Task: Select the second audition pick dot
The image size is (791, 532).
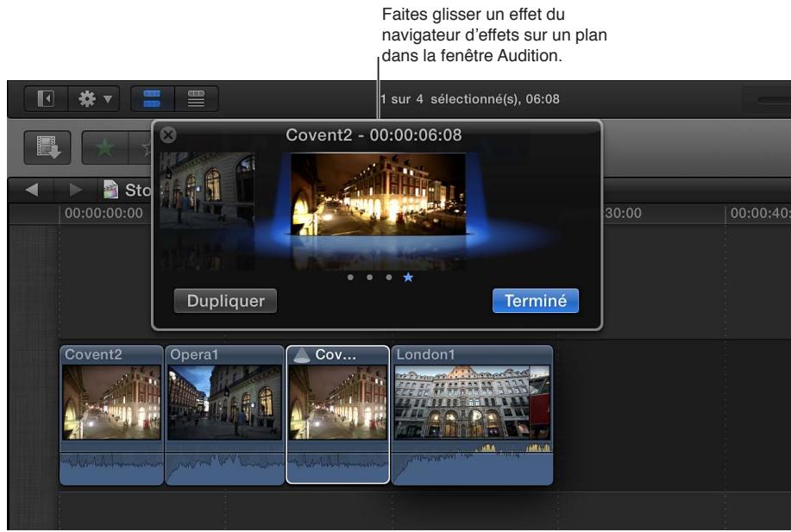Action: pos(370,278)
